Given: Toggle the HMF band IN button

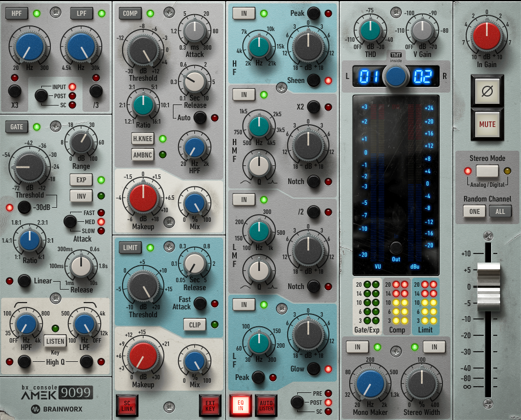Looking at the screenshot, I should click(244, 95).
